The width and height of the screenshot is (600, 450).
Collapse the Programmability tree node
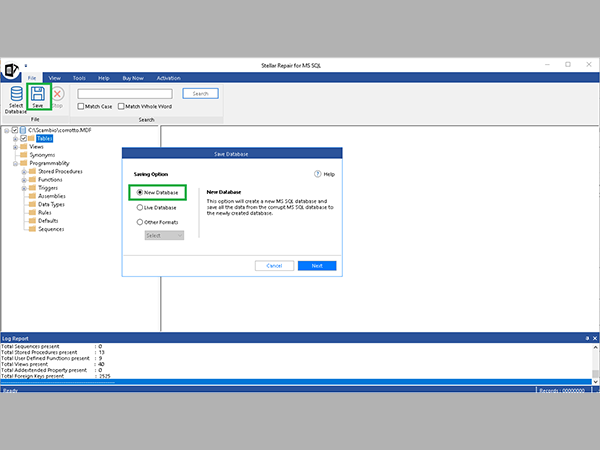click(15, 163)
